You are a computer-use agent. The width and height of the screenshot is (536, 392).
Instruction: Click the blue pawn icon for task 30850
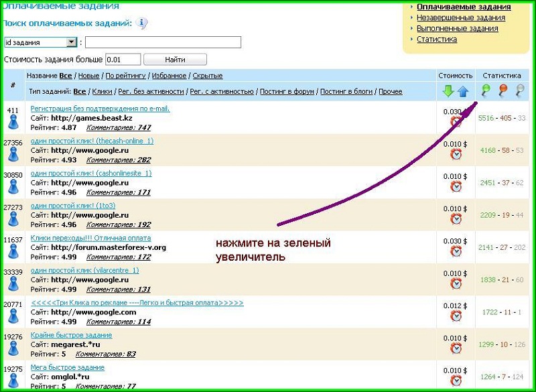point(13,186)
